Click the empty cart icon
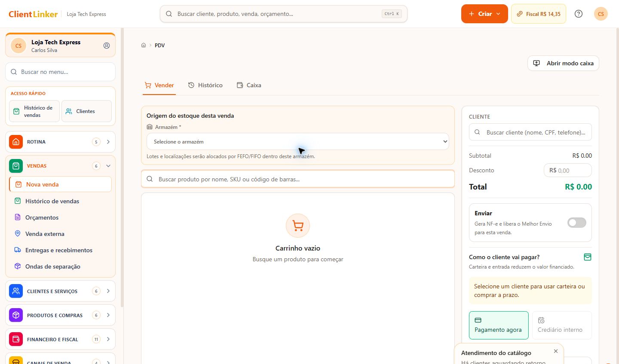 click(298, 226)
